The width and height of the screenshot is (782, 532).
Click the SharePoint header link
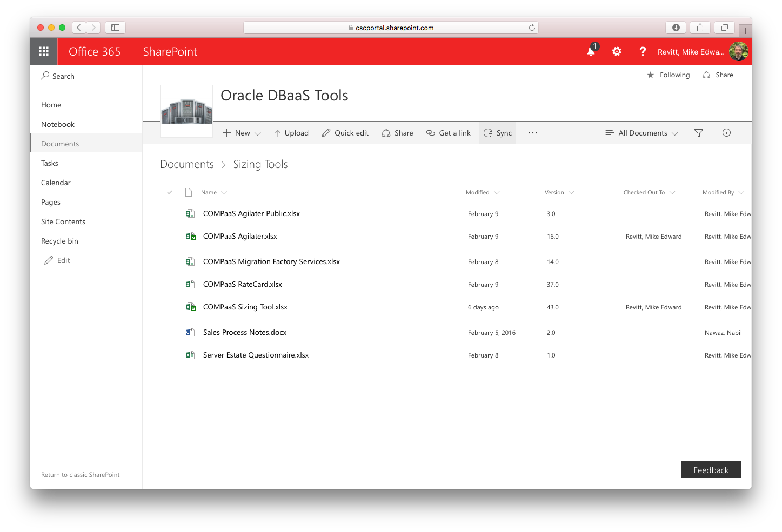point(170,51)
